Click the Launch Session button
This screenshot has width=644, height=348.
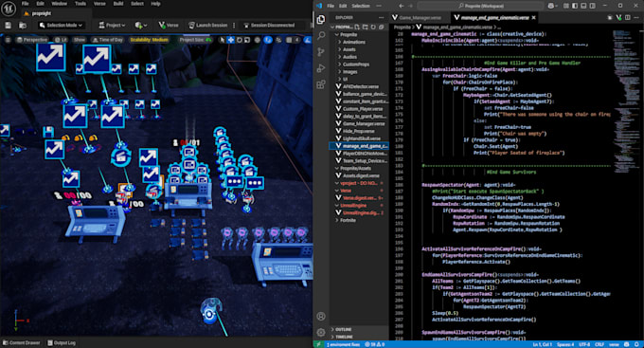pyautogui.click(x=207, y=25)
